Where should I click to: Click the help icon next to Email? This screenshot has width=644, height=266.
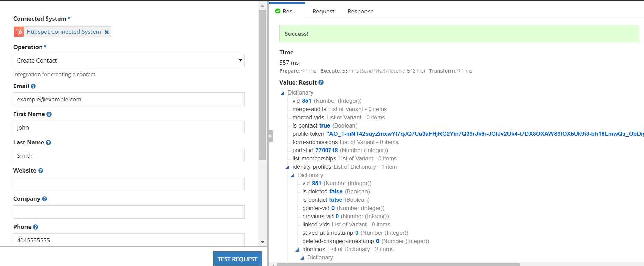(x=33, y=86)
